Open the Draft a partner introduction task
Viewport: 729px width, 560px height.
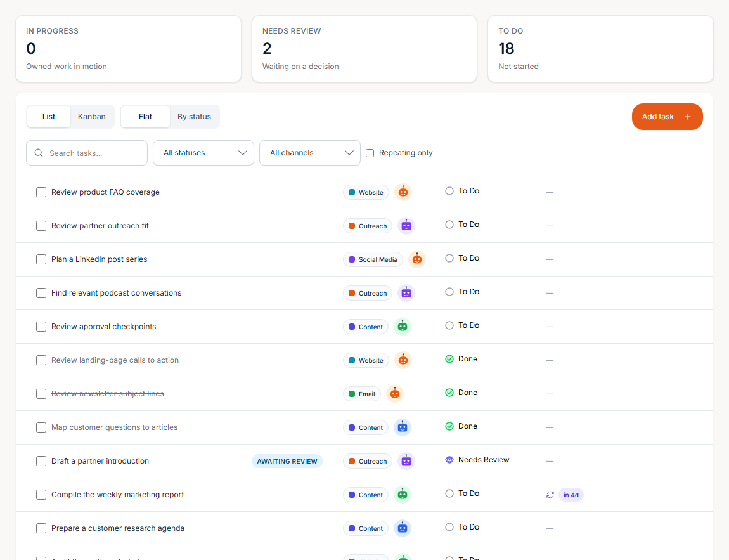click(x=100, y=461)
